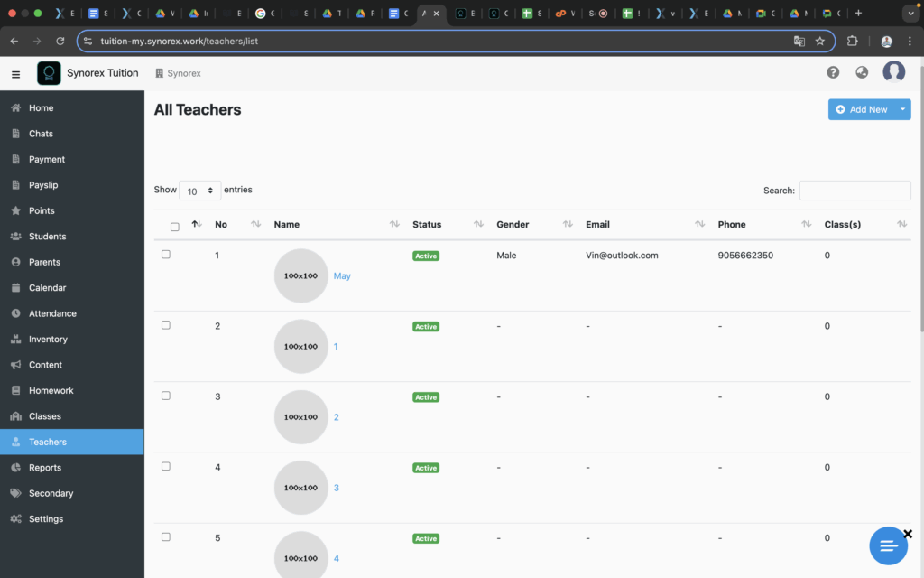The width and height of the screenshot is (924, 578).
Task: Sort by No column arrows
Action: pos(255,224)
